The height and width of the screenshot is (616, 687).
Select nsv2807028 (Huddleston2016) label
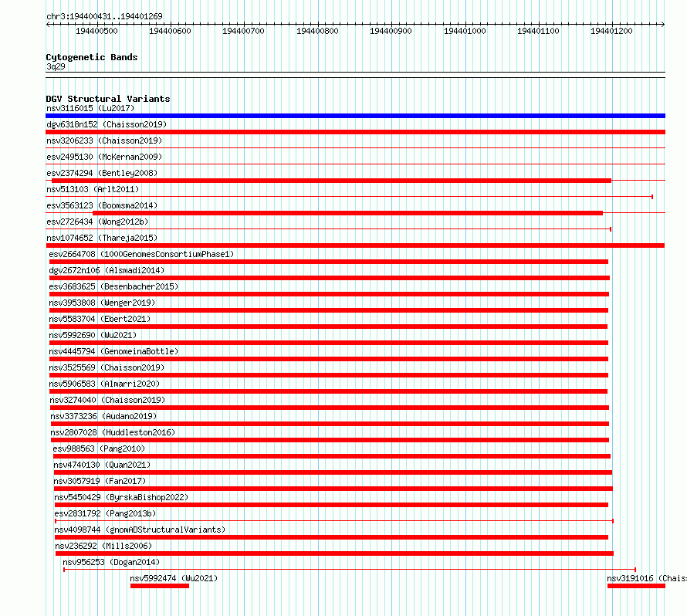click(113, 432)
